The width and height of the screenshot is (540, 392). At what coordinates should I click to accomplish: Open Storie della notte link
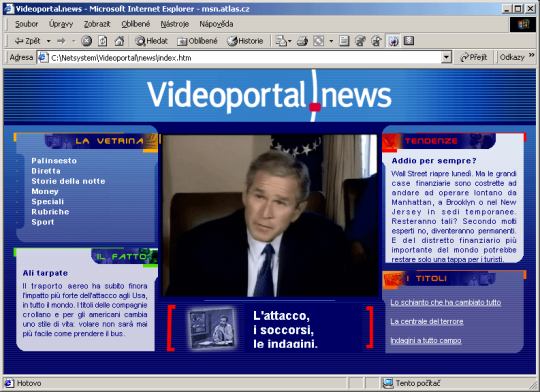pos(68,181)
